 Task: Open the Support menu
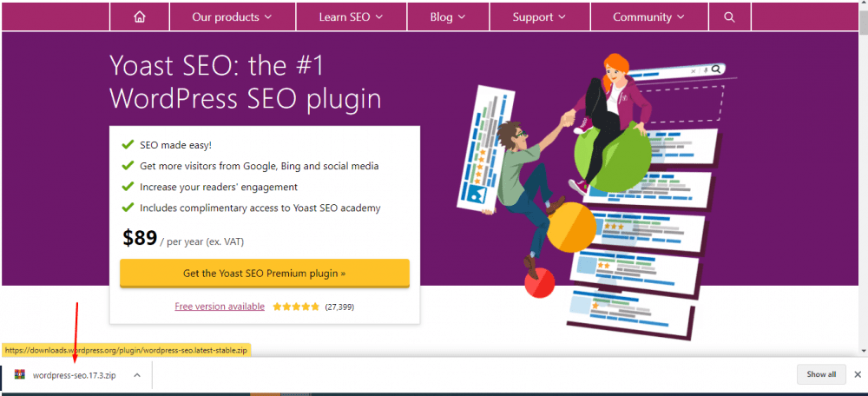click(x=539, y=17)
